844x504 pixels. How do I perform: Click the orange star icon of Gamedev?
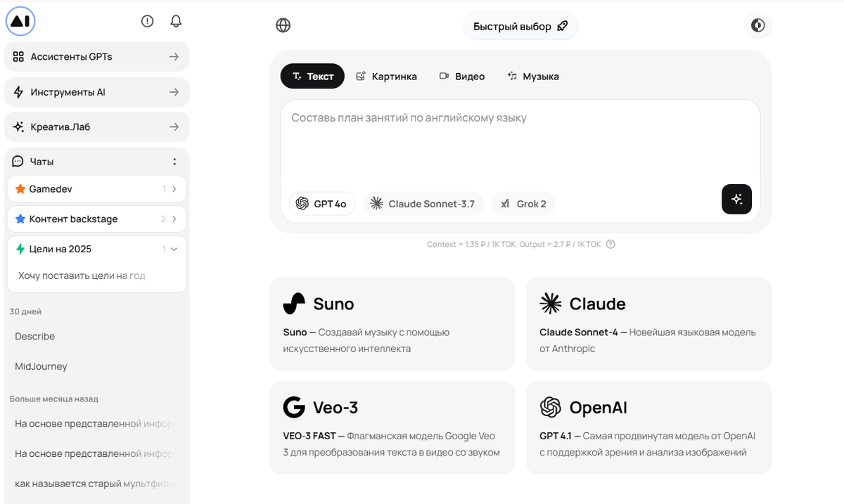pos(20,189)
